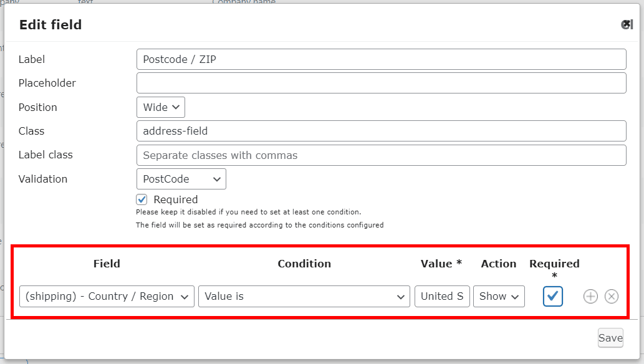Click the Class input containing address-field
Screen dimensions: 644x364
pyautogui.click(x=381, y=131)
